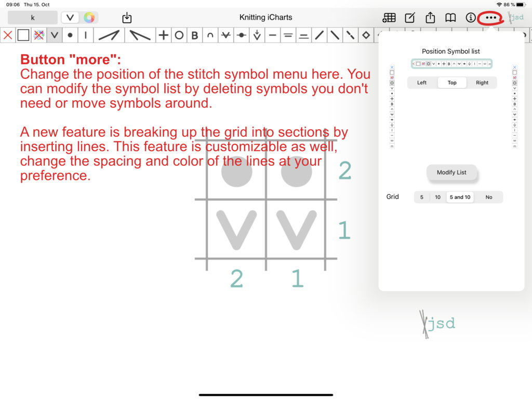The width and height of the screenshot is (532, 399).
Task: Select the V stitch in the symbol bar
Action: pos(54,35)
